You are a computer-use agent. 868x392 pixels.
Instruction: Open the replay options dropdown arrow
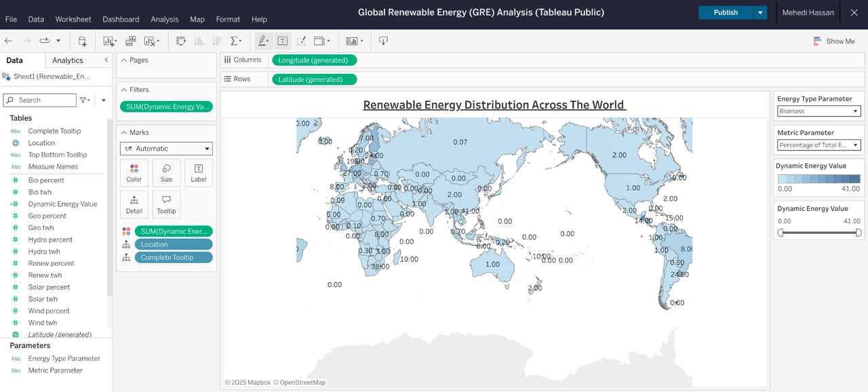point(58,41)
